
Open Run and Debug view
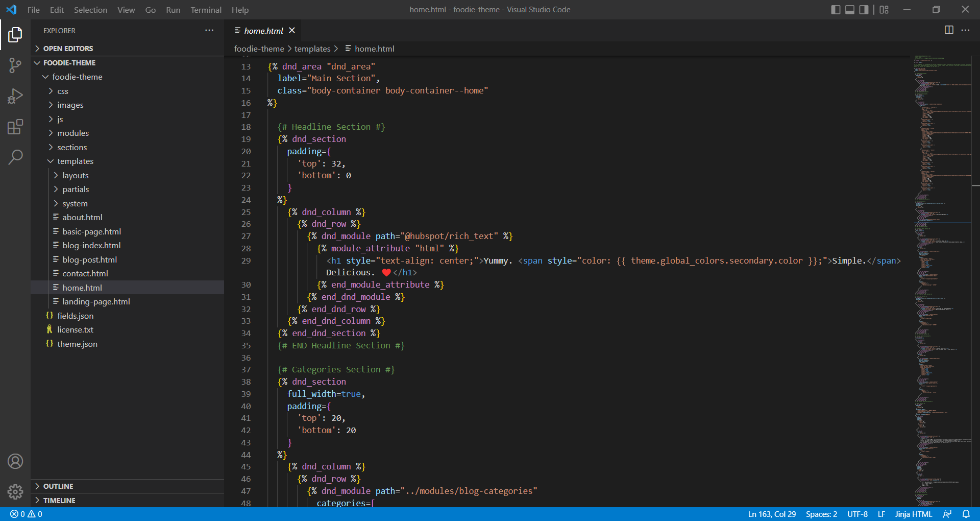point(15,96)
